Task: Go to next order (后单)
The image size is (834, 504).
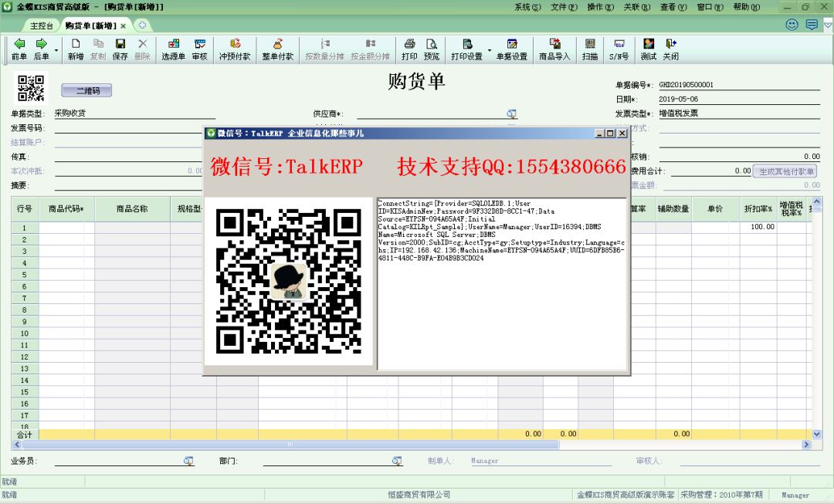Action: click(41, 49)
